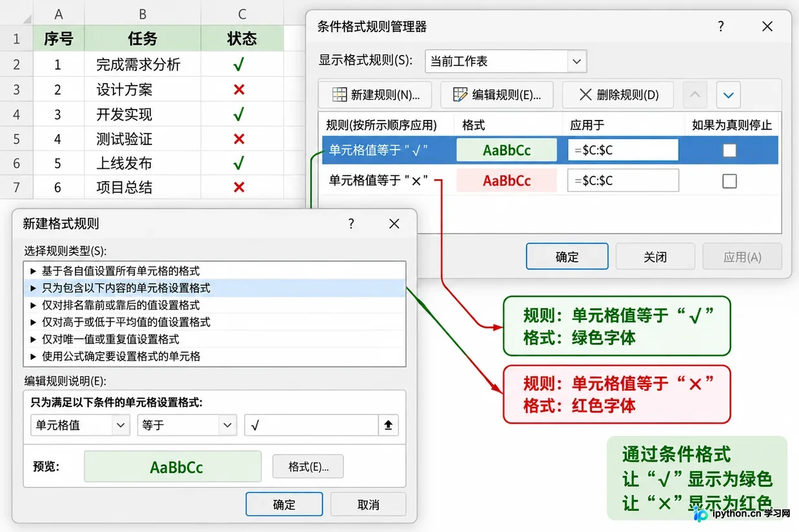Select rule type 基于各自值设置所有单元格的格式
The image size is (799, 532).
tap(215, 271)
